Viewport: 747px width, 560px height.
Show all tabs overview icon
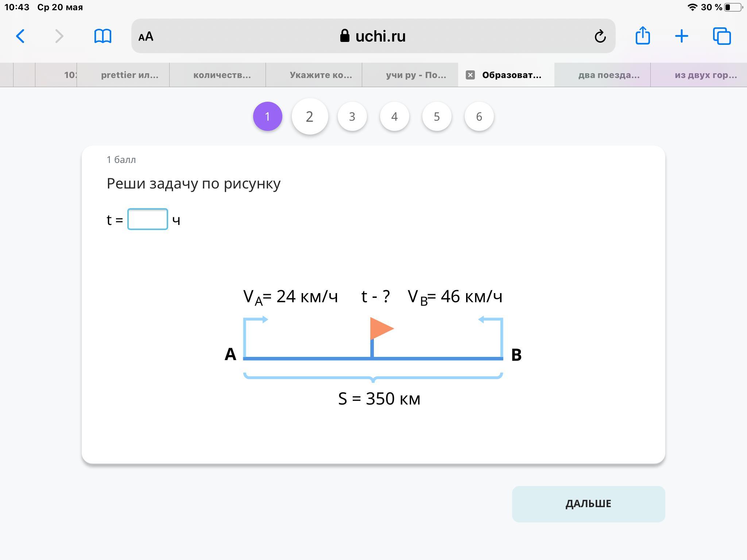tap(722, 36)
